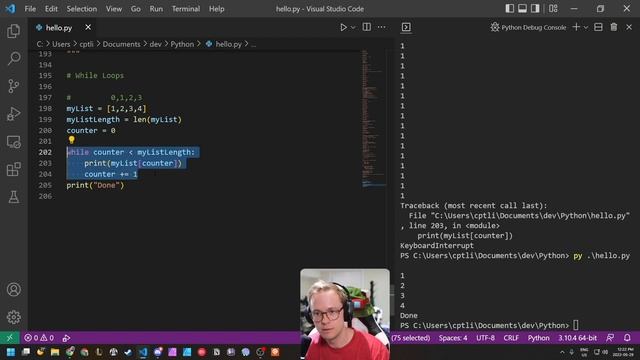This screenshot has width=640, height=360.
Task: Expand the run button dropdown arrow
Action: 353,27
